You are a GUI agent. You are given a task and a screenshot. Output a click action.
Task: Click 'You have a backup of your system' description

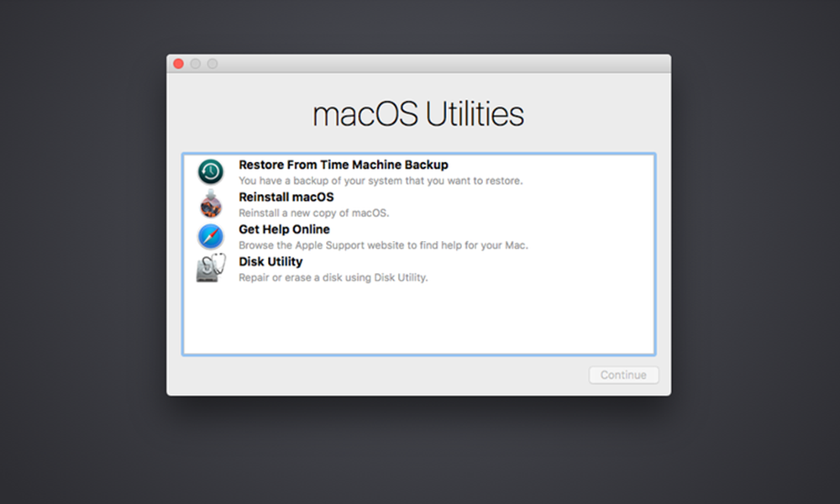point(381,181)
